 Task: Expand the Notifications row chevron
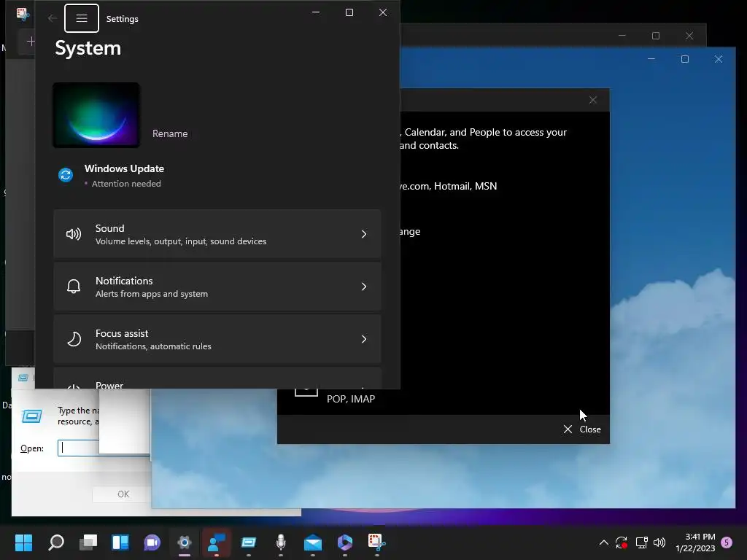tap(364, 287)
